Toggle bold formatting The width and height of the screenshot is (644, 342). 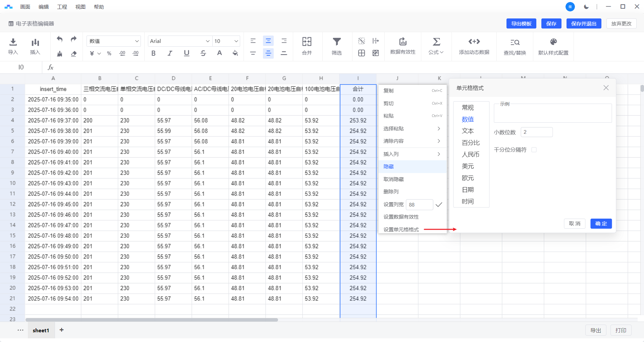coord(154,53)
